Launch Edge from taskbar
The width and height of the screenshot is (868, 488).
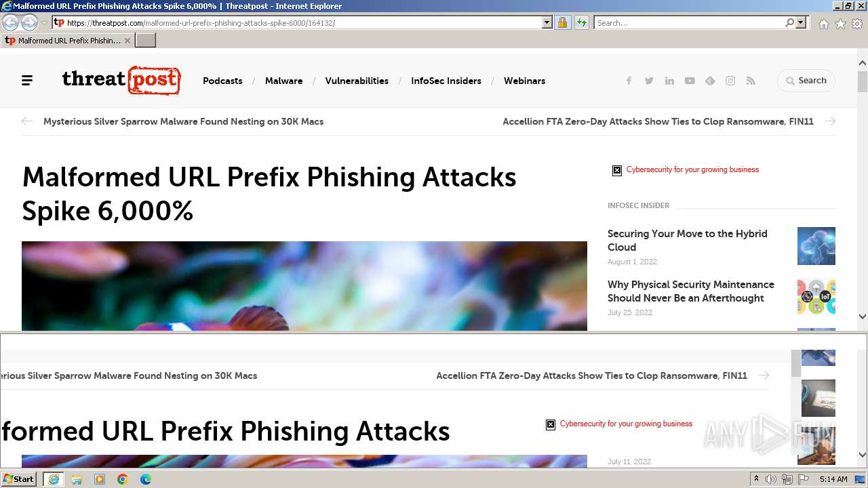coord(146,479)
